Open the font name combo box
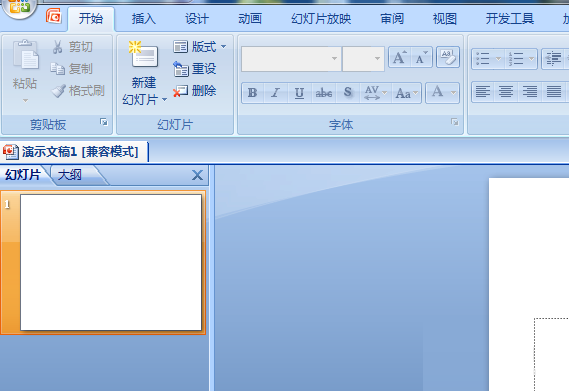The width and height of the screenshot is (569, 391). coord(291,58)
